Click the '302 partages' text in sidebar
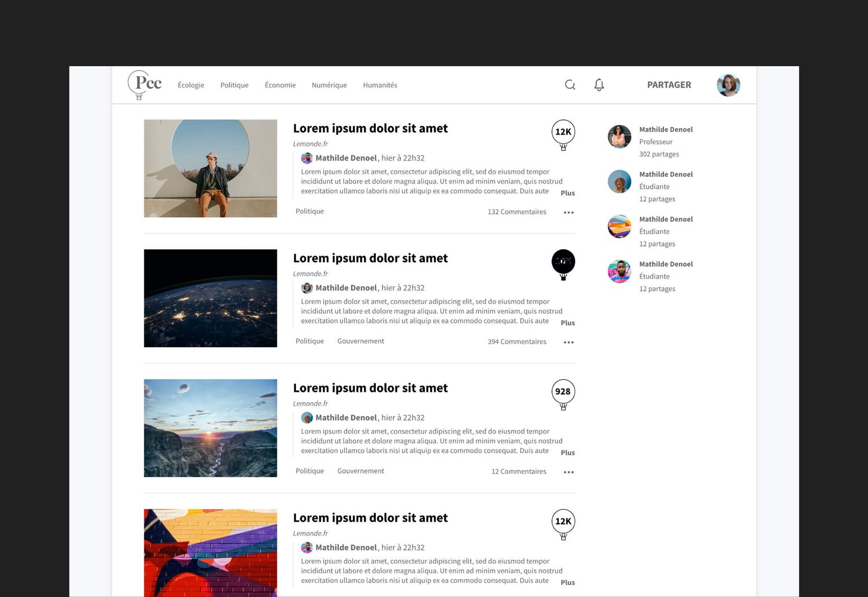This screenshot has width=868, height=597. point(659,154)
